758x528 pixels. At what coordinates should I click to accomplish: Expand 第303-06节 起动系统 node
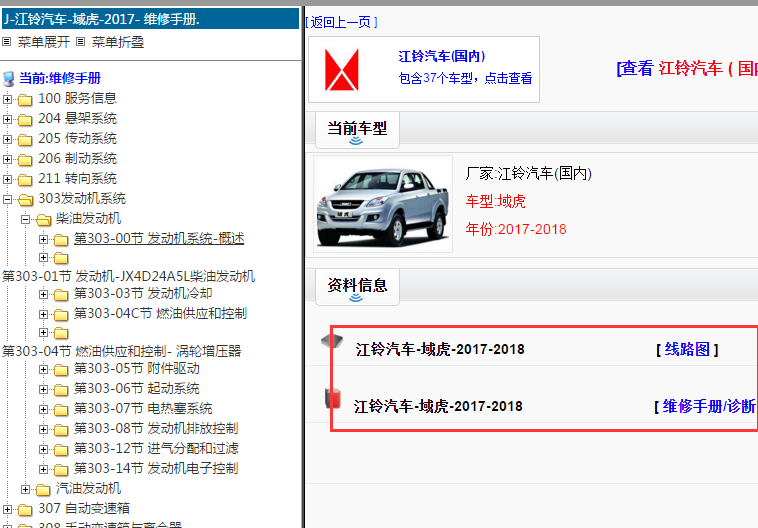(x=43, y=389)
